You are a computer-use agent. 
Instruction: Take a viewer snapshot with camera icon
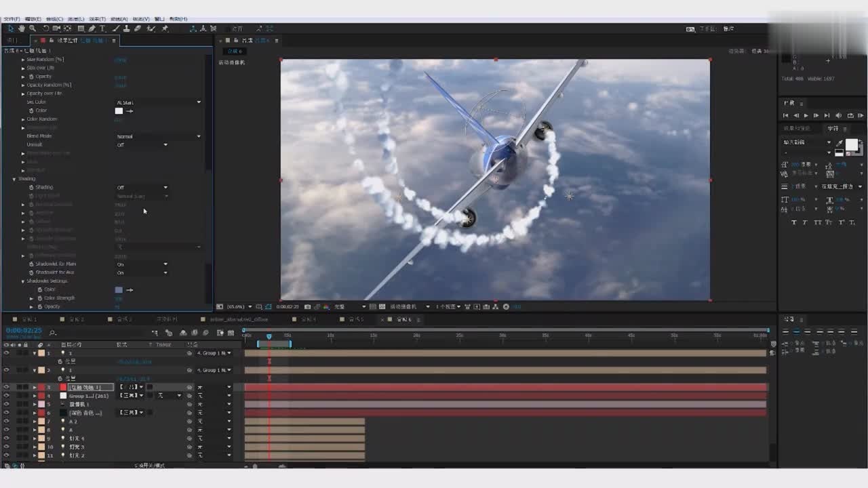click(308, 306)
